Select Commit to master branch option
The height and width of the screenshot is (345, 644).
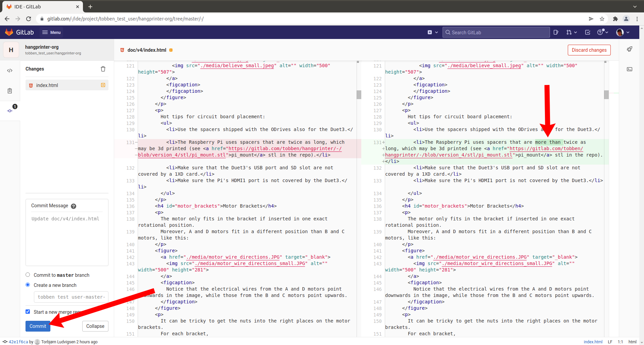[x=28, y=275]
